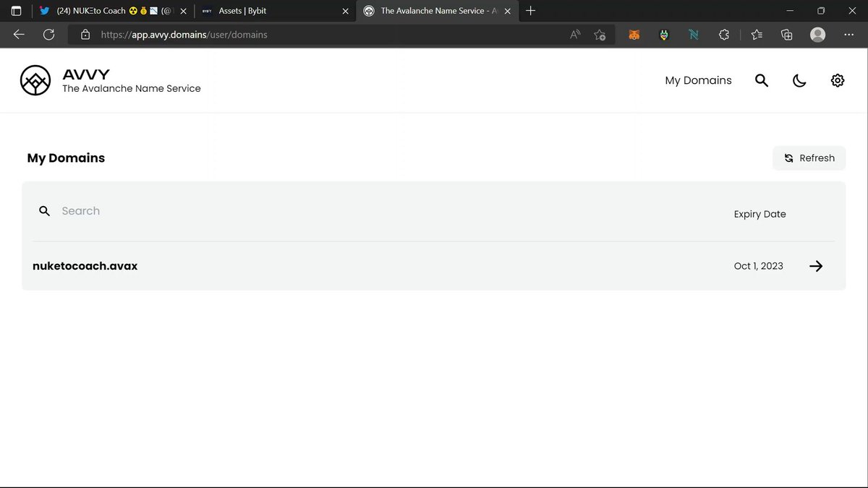Open the Extensions puzzle piece menu
Image resolution: width=868 pixels, height=488 pixels.
723,35
